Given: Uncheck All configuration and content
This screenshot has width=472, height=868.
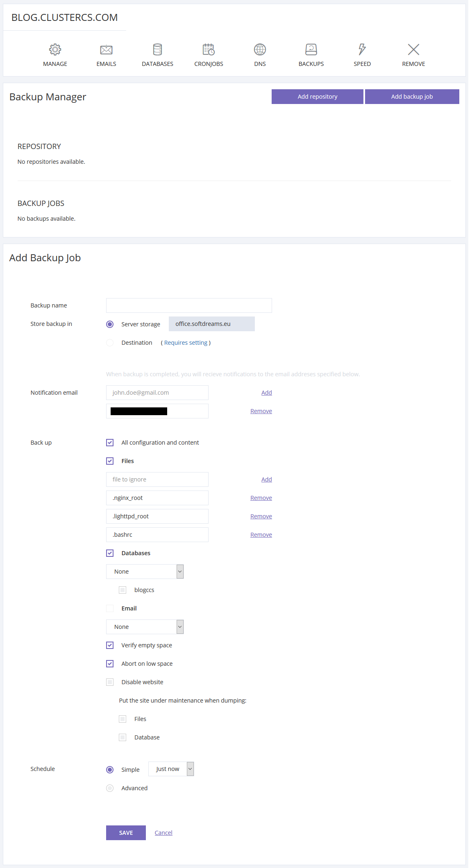Looking at the screenshot, I should 110,443.
